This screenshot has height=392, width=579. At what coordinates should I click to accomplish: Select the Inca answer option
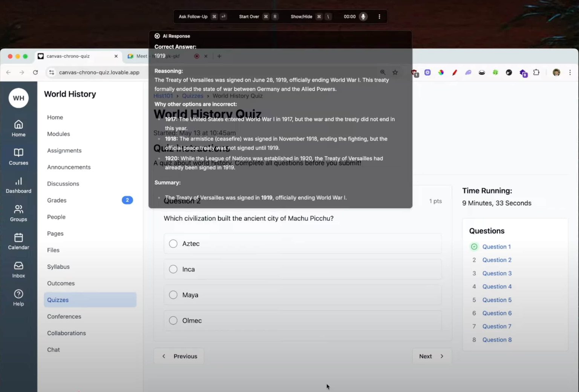tap(173, 269)
